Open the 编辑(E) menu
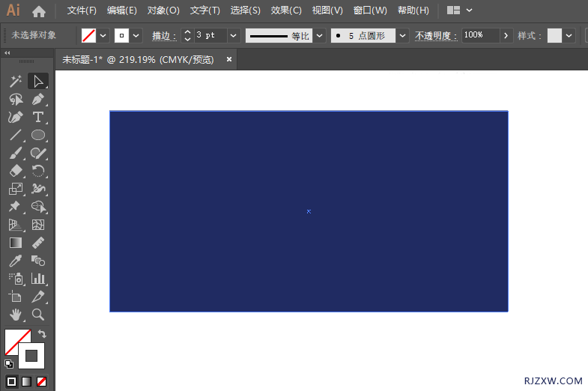Screen dimensions: 588x391 pos(122,10)
